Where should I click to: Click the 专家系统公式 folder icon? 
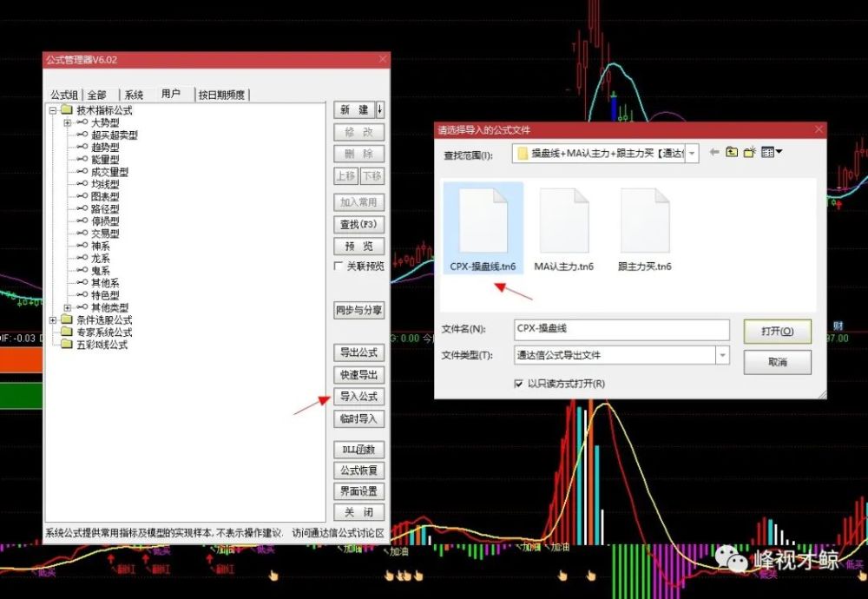point(67,332)
